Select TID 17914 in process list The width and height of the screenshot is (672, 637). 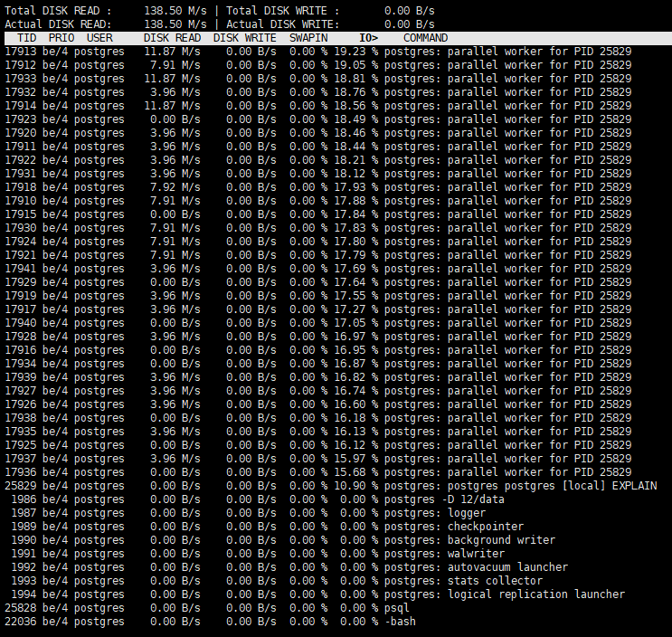(21, 106)
